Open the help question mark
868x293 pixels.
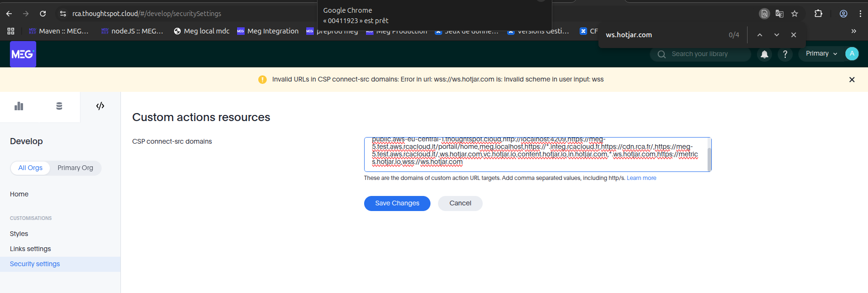tap(785, 55)
